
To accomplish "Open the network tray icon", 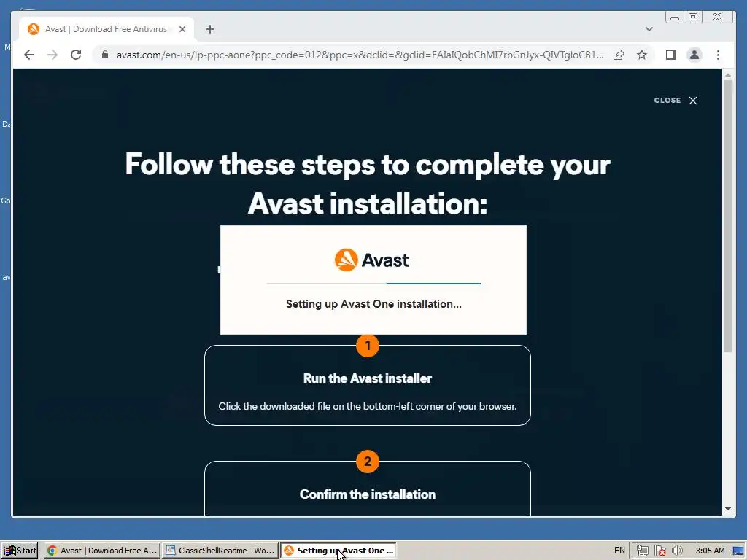I will [x=642, y=551].
